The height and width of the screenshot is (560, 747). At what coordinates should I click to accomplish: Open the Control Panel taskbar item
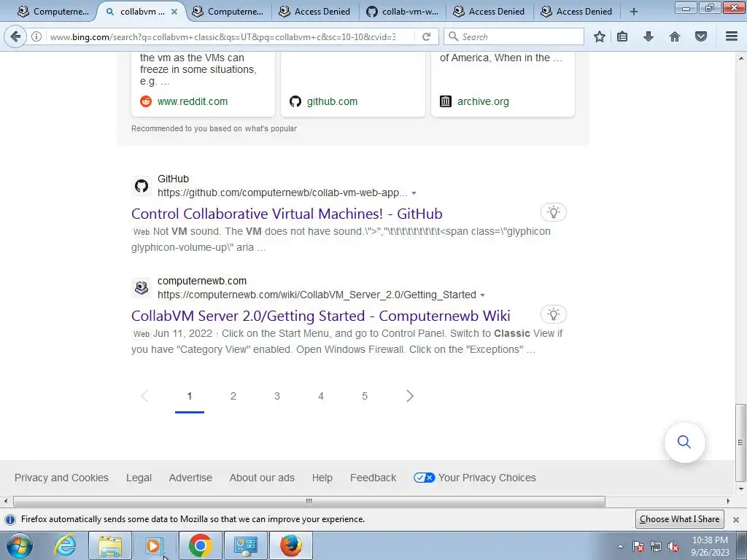coord(245,545)
